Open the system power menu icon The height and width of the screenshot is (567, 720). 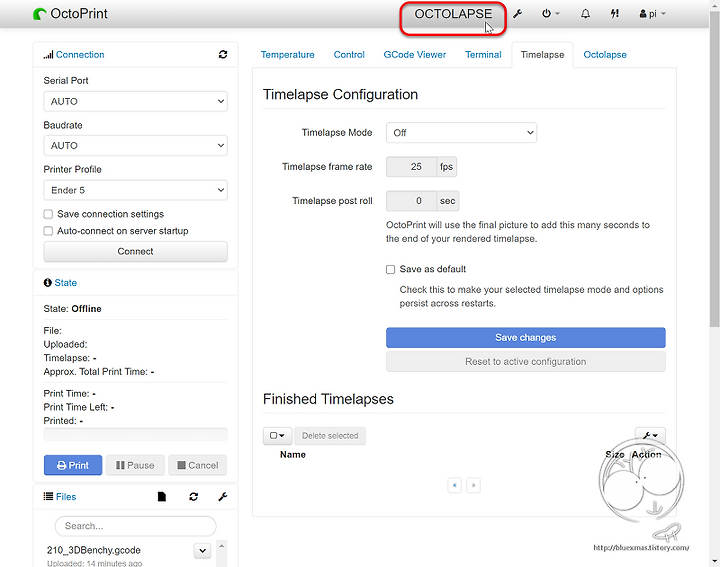click(551, 14)
